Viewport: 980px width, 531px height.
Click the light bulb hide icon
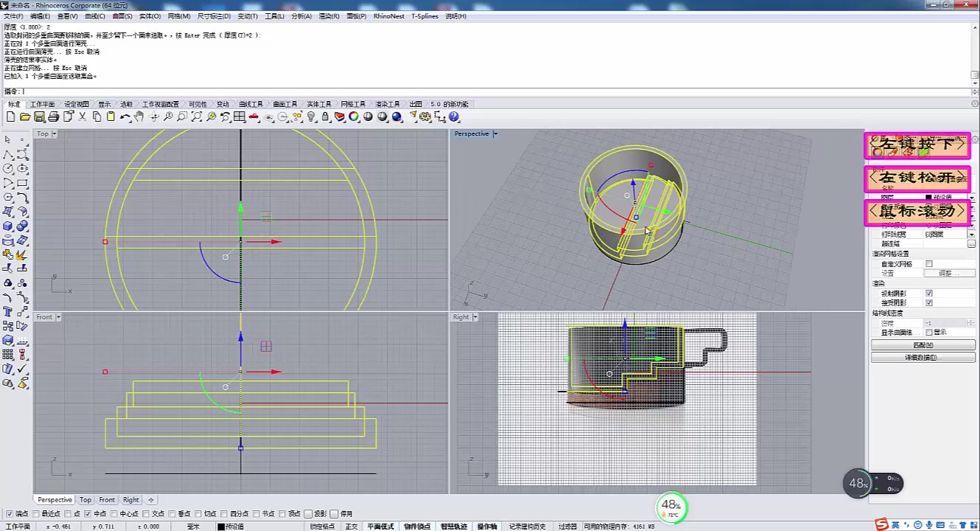(312, 117)
